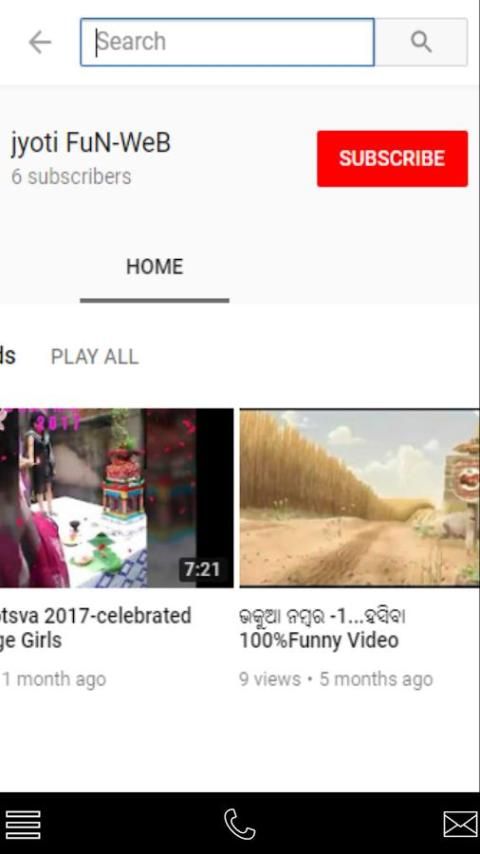Select the jyoti FuN-WeB channel name
This screenshot has height=854, width=480.
pyautogui.click(x=91, y=143)
